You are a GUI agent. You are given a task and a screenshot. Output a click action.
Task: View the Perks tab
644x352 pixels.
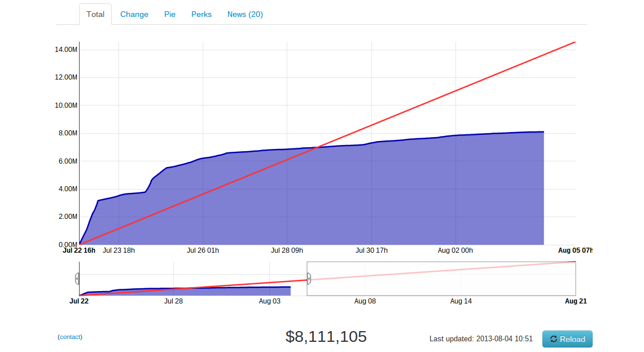(201, 14)
